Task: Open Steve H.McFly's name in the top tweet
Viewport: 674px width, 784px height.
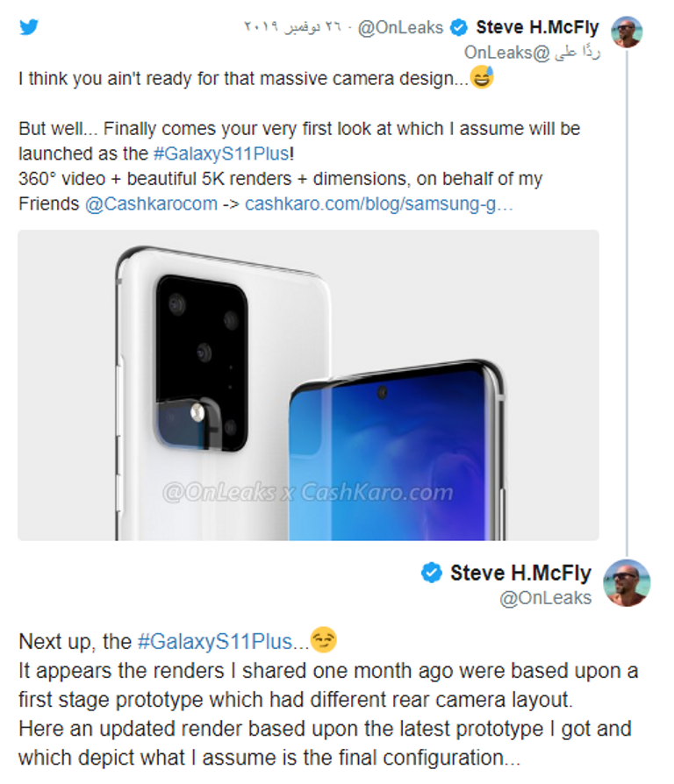Action: coord(537,28)
